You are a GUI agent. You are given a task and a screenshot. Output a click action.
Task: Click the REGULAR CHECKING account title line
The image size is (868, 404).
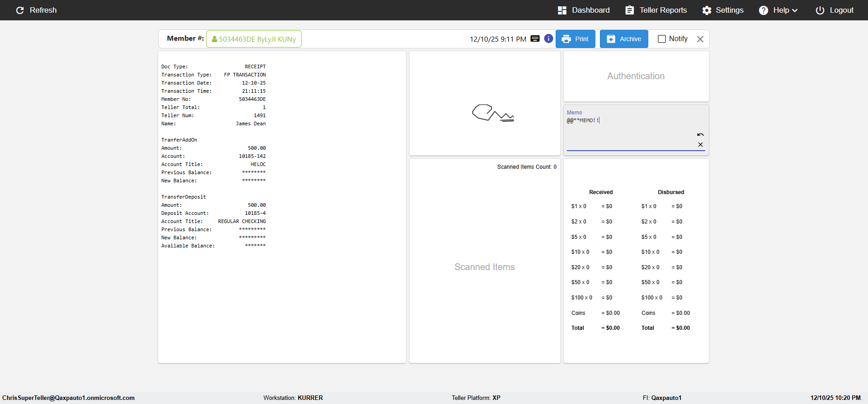point(213,221)
